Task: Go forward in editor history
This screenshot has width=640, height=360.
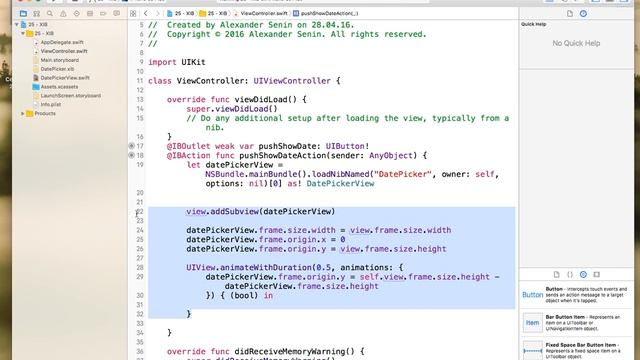Action: [157, 13]
